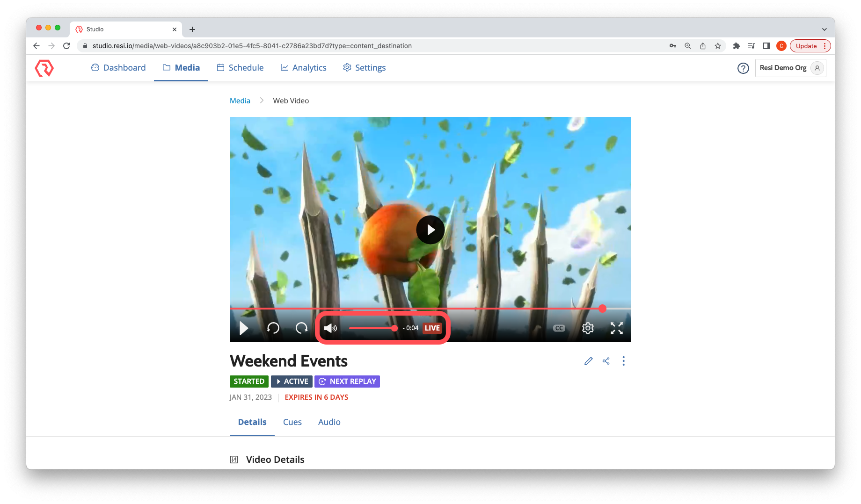This screenshot has height=504, width=861.
Task: Click the edit pencil icon beside Weekend Events
Action: [588, 361]
